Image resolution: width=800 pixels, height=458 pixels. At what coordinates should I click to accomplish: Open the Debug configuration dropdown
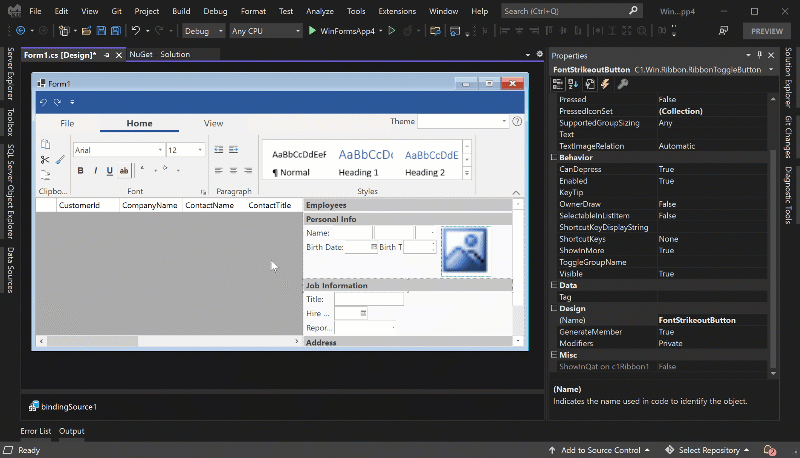point(204,31)
